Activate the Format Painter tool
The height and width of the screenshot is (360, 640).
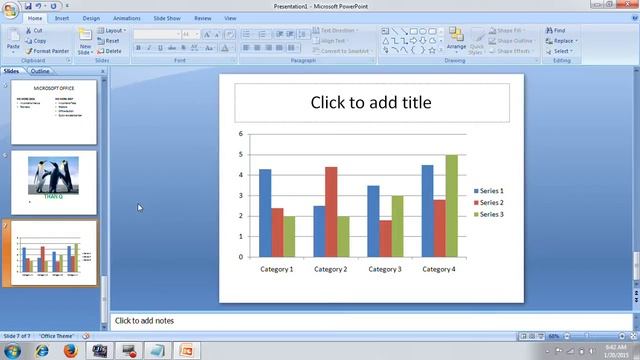pos(47,51)
